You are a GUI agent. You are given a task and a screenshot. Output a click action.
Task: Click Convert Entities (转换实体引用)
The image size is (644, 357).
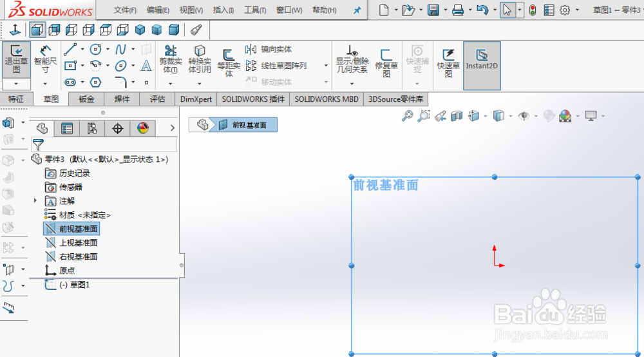pyautogui.click(x=200, y=59)
